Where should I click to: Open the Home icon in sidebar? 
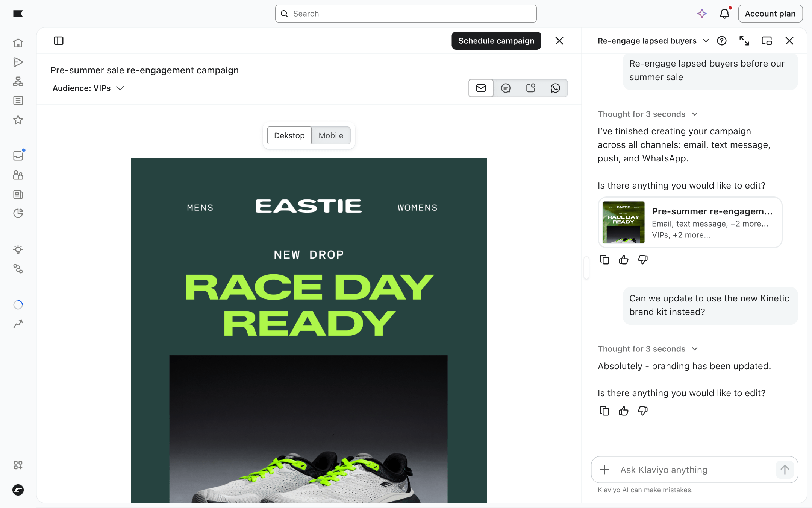coord(18,43)
